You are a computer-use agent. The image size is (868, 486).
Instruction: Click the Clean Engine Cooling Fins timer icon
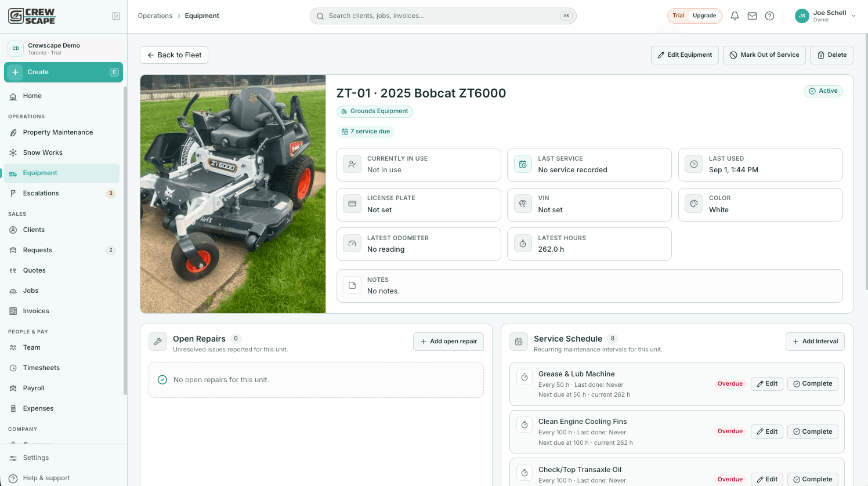point(525,425)
